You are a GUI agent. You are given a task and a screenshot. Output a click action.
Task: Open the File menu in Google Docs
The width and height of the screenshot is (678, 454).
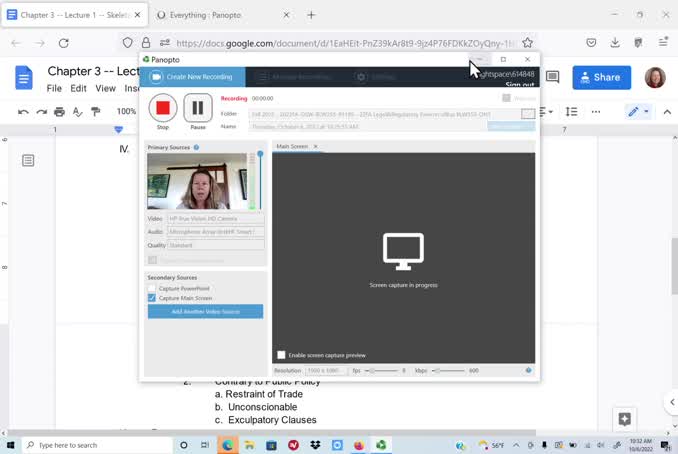[54, 88]
